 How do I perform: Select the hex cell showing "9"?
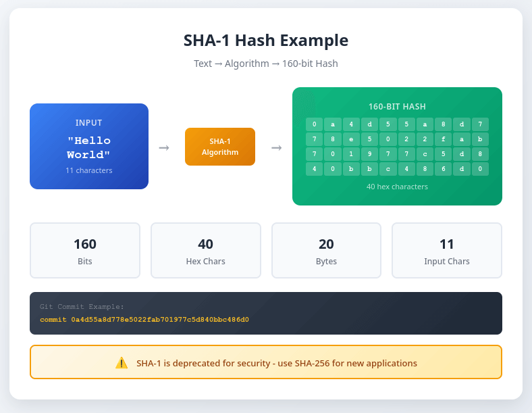pyautogui.click(x=369, y=154)
